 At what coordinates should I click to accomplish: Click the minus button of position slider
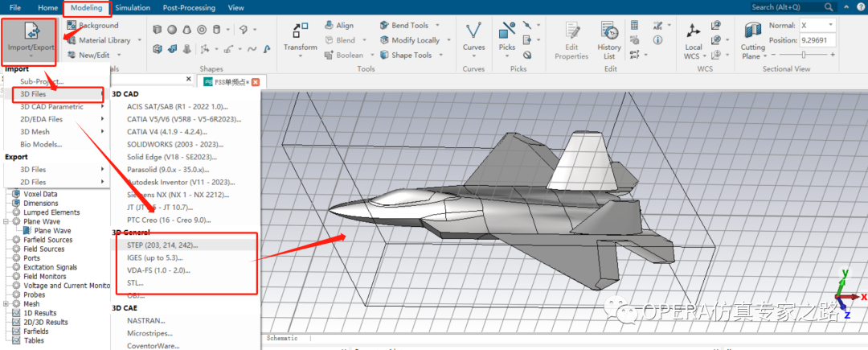pyautogui.click(x=773, y=55)
